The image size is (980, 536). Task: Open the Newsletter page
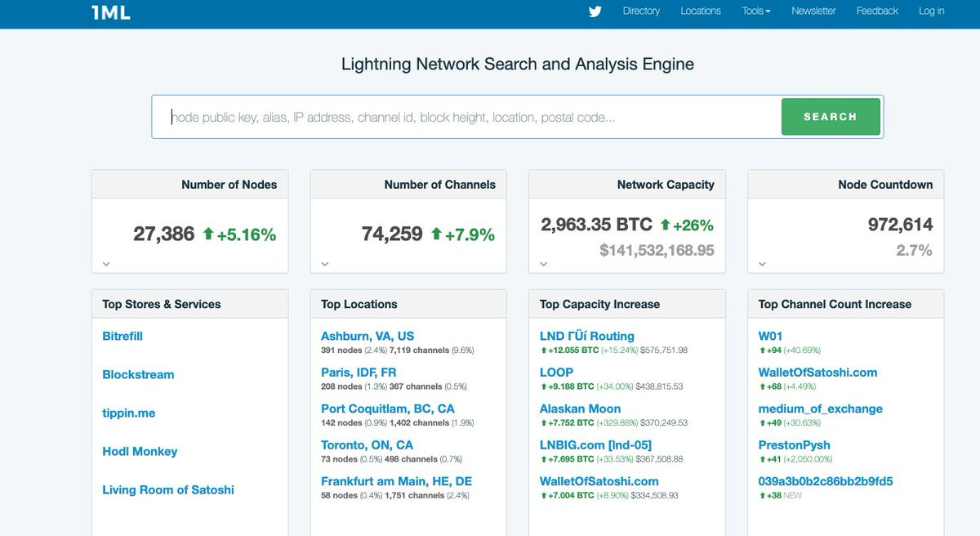click(813, 11)
